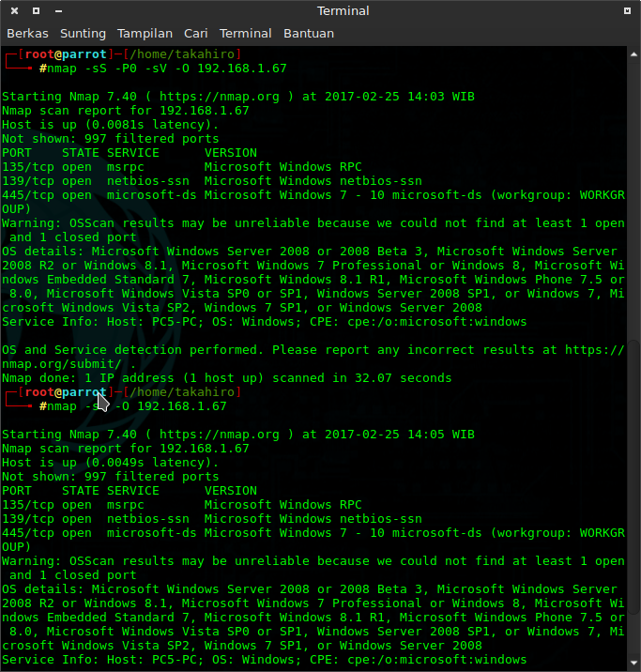Click the 'Terminal' window title

[x=343, y=10]
